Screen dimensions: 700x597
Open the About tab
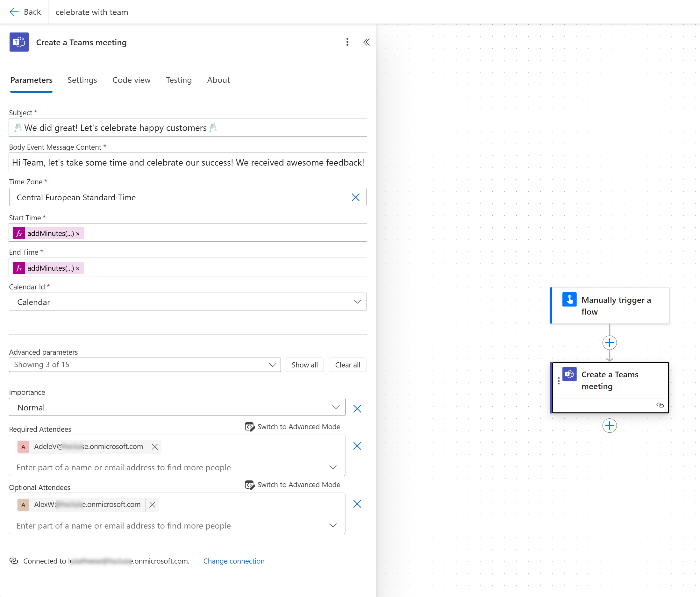pos(218,80)
